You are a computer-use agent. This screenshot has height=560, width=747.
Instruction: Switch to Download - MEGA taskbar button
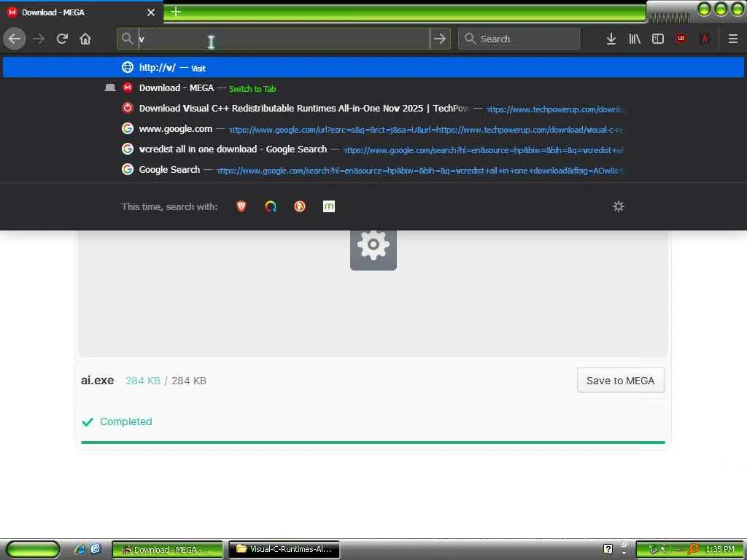click(167, 550)
